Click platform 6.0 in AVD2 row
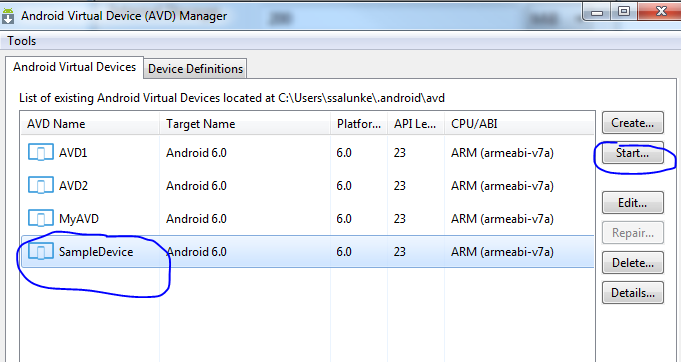The width and height of the screenshot is (681, 362). [x=344, y=186]
